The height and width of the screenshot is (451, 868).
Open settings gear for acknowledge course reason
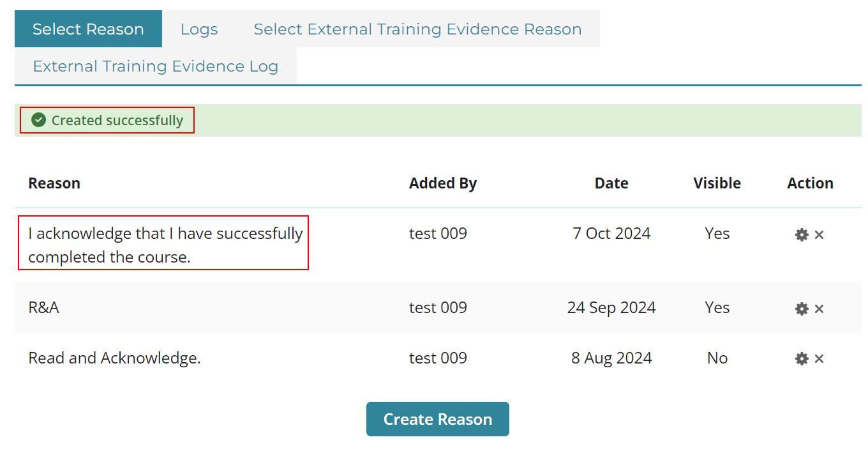click(802, 234)
